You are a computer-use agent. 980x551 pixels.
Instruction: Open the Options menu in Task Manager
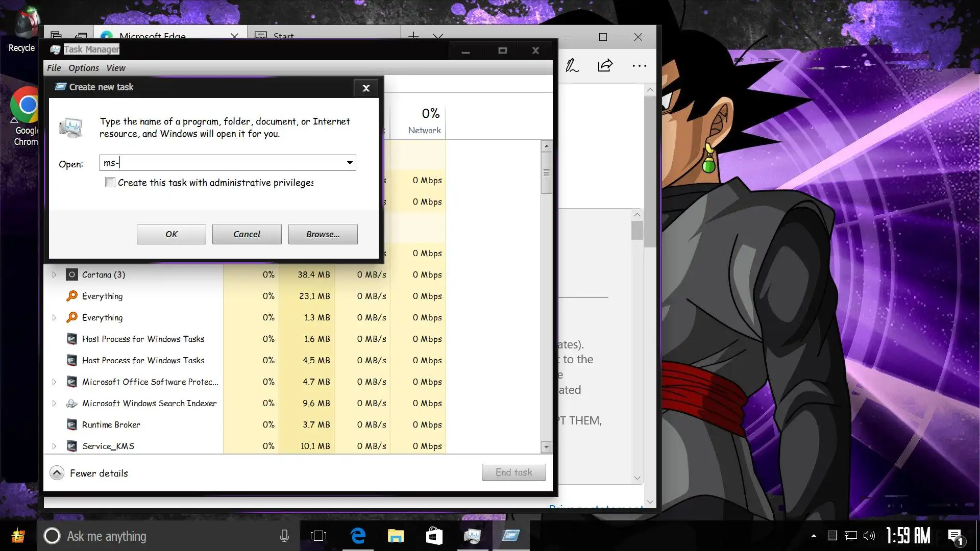(84, 68)
